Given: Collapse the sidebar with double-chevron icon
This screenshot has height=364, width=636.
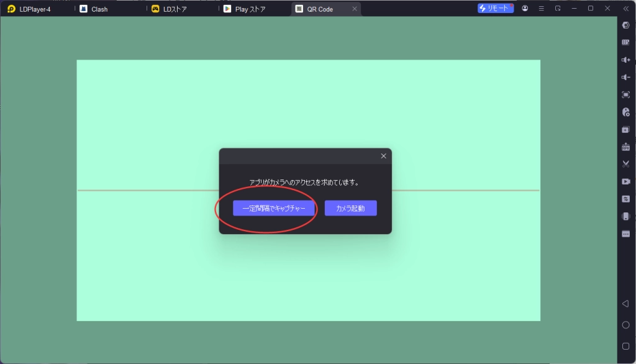Looking at the screenshot, I should (x=626, y=9).
